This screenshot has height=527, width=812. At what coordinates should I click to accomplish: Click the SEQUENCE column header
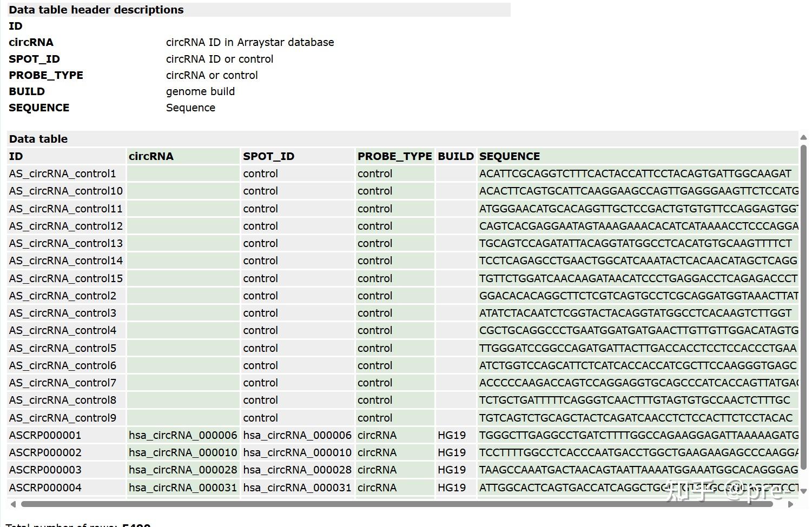point(509,156)
